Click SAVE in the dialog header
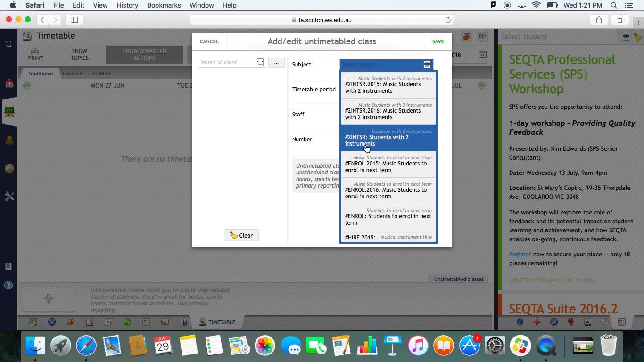The width and height of the screenshot is (644, 362). click(x=438, y=41)
